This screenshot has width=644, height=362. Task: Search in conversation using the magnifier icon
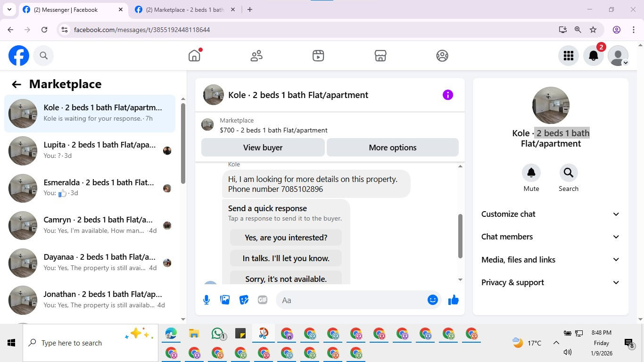[569, 173]
